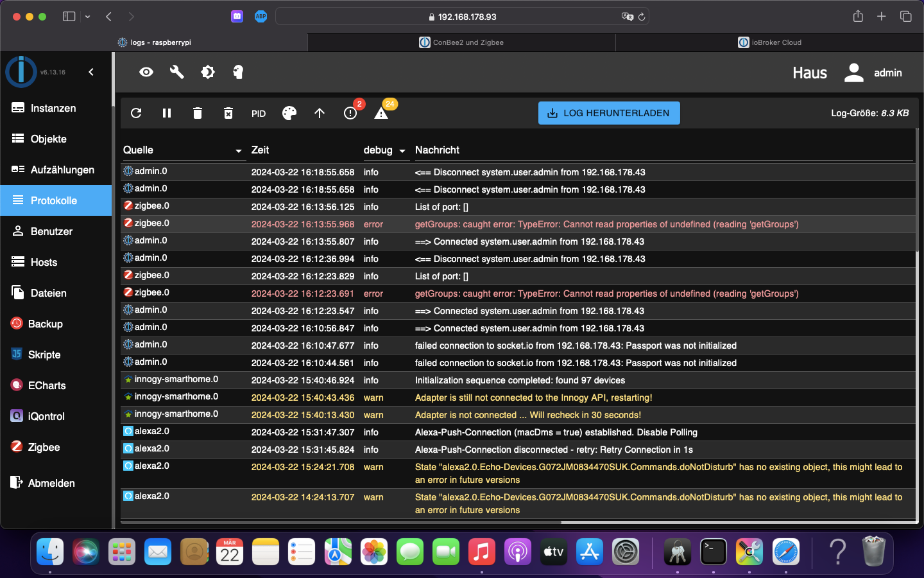Switch the theme via brightness icon
This screenshot has width=924, height=578.
208,72
